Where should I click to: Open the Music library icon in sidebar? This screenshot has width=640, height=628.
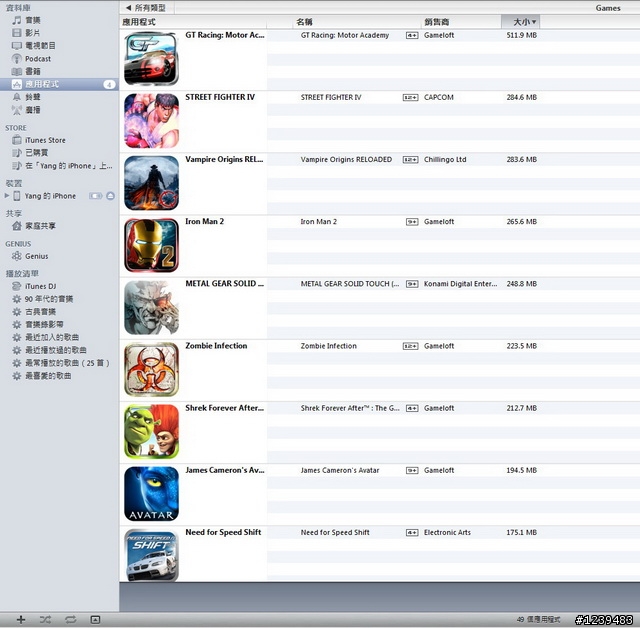(17, 20)
